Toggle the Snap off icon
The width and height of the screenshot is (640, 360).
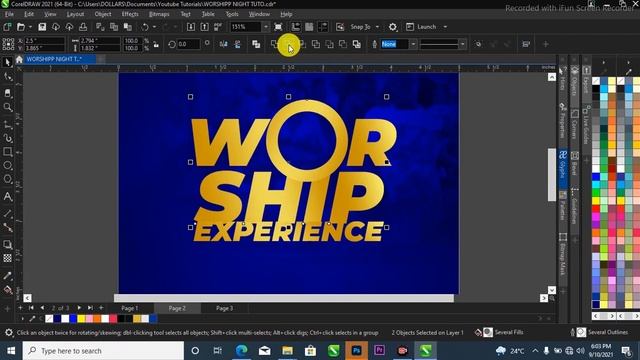pos(340,27)
